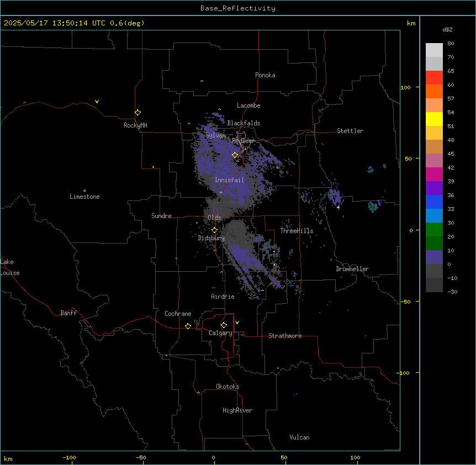Click the -30 value on the dBZ legend
476x465 pixels.
452,292
